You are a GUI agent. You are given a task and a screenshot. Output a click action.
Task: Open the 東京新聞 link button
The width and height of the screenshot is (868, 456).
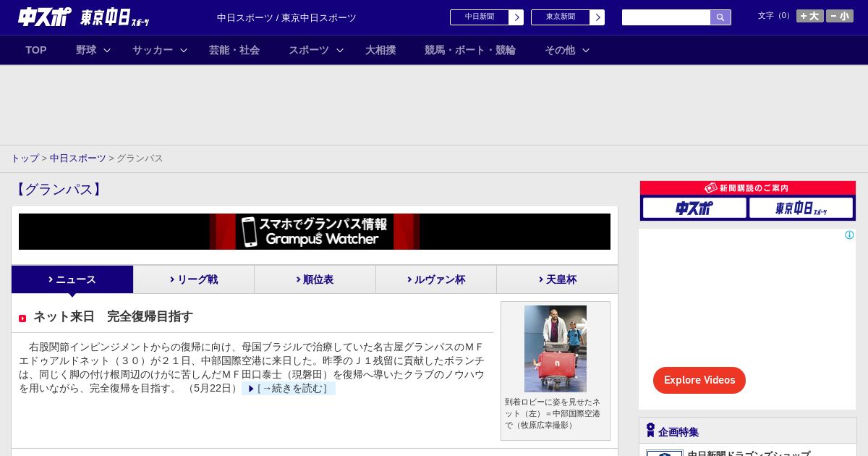coord(561,17)
